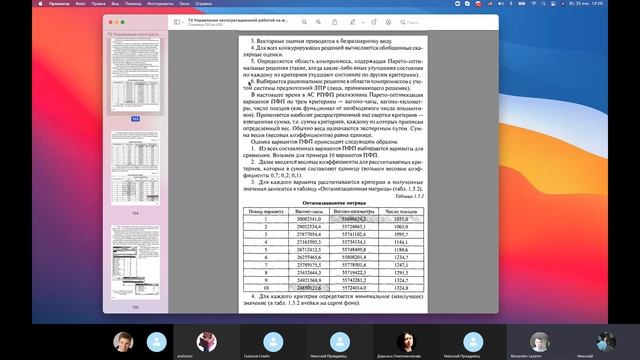Viewport: 640px width, 360px height.
Task: Click the far-right Николай participant tile
Action: [606, 342]
